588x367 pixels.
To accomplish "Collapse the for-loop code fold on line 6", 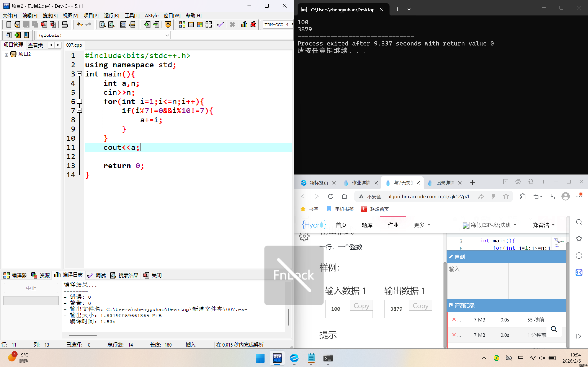I will coord(79,101).
